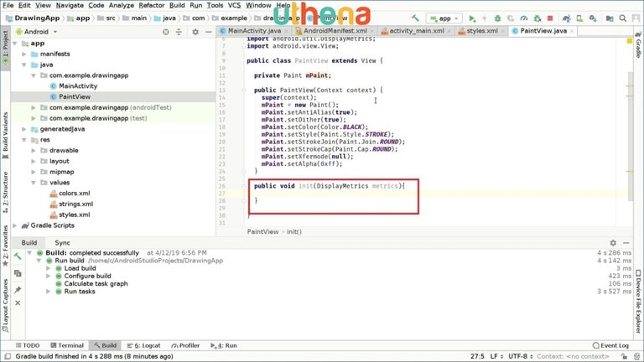Open colors.xml in values folder
The image size is (644, 362).
coord(75,193)
